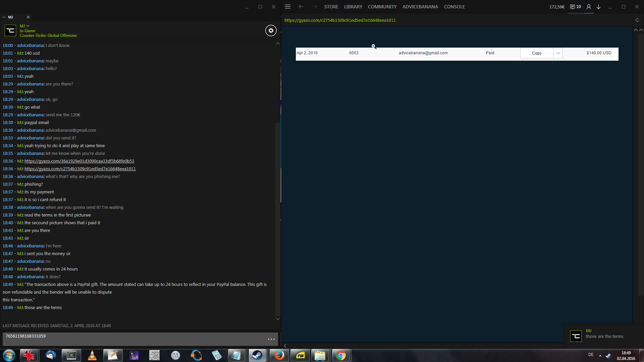Open the Steam hamburger menu
This screenshot has height=362, width=644.
click(x=288, y=7)
